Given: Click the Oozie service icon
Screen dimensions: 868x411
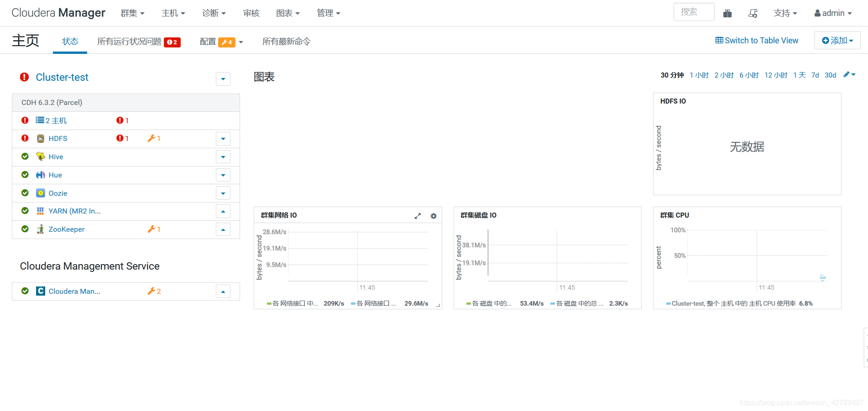Looking at the screenshot, I should [41, 193].
